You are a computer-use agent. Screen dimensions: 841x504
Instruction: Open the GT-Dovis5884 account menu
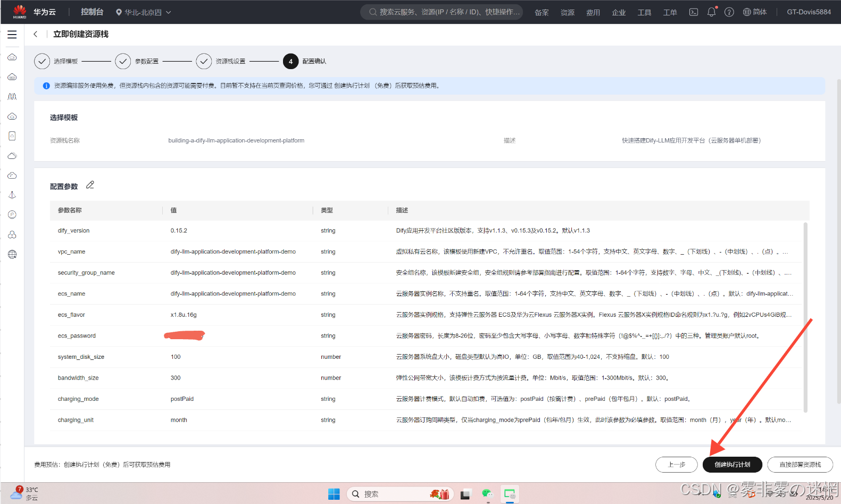click(809, 12)
